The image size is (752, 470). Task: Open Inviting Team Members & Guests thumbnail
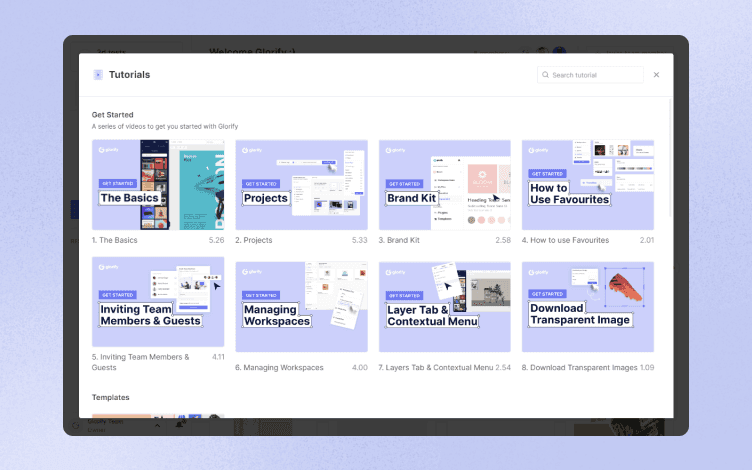click(158, 302)
